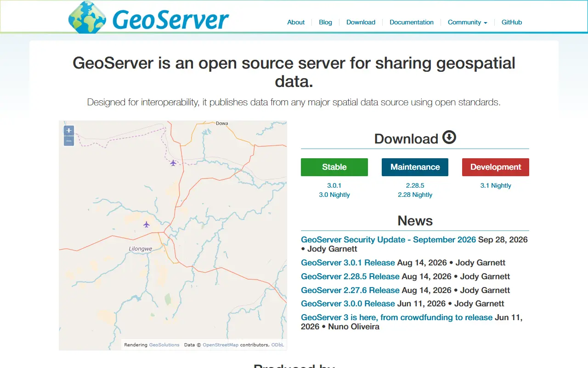This screenshot has width=588, height=368.
Task: Click the Lilongwe label on the map
Action: [x=141, y=248]
